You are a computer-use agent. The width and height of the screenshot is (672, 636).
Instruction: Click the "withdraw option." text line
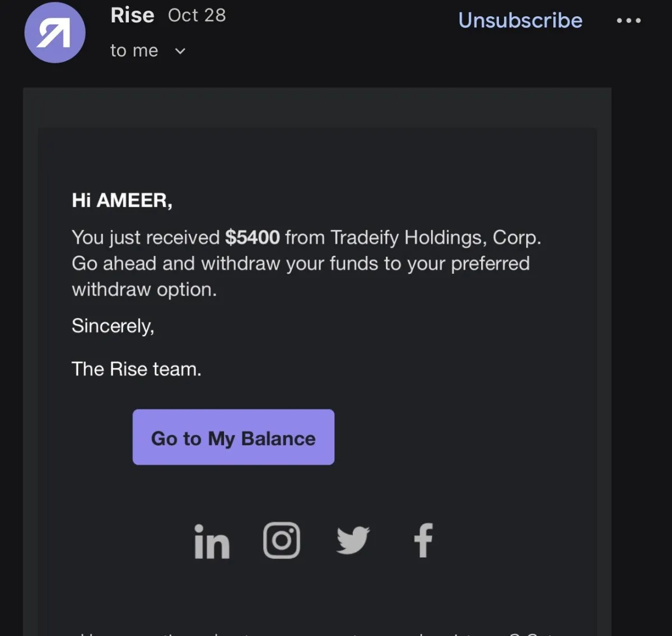pos(144,289)
